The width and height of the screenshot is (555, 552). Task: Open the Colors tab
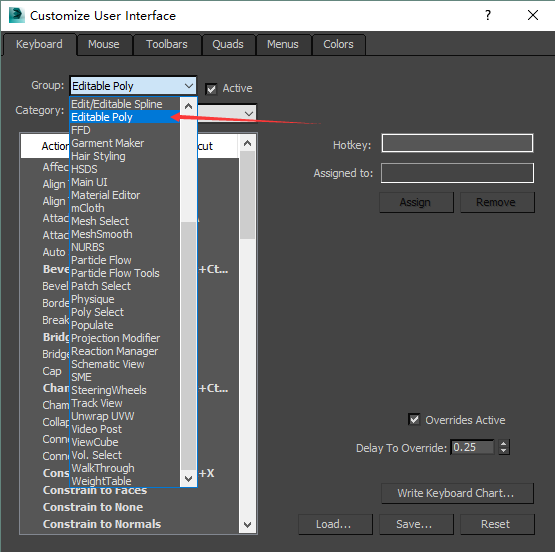tap(338, 44)
